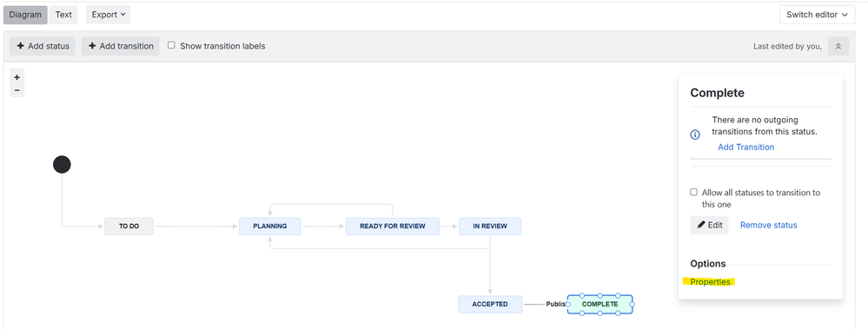Zoom in with the plus icon

tap(17, 77)
